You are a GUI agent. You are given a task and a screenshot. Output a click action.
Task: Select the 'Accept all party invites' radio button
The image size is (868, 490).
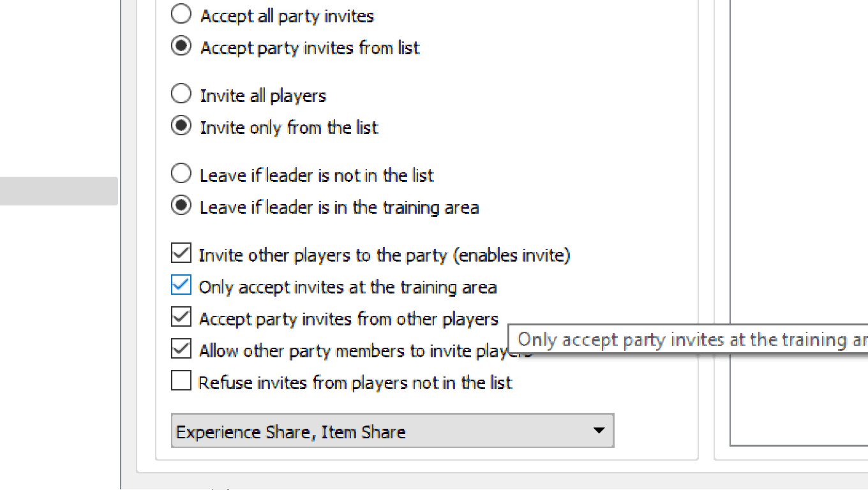click(x=181, y=14)
